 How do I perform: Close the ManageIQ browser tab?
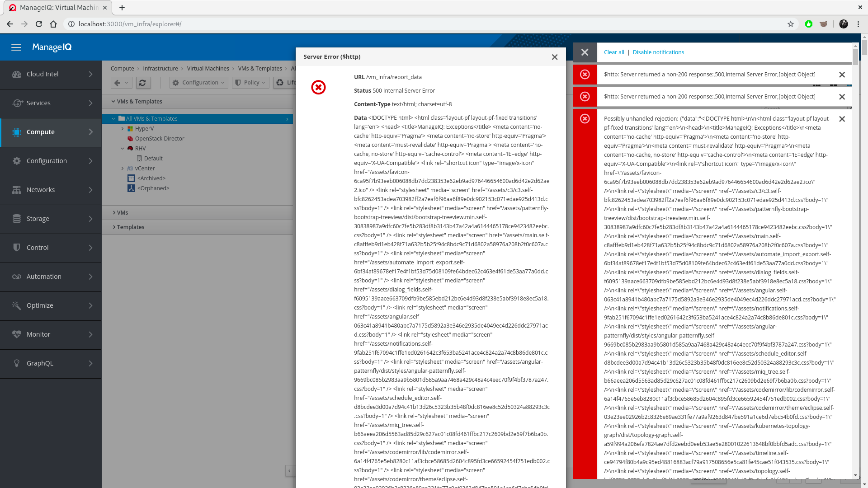105,8
